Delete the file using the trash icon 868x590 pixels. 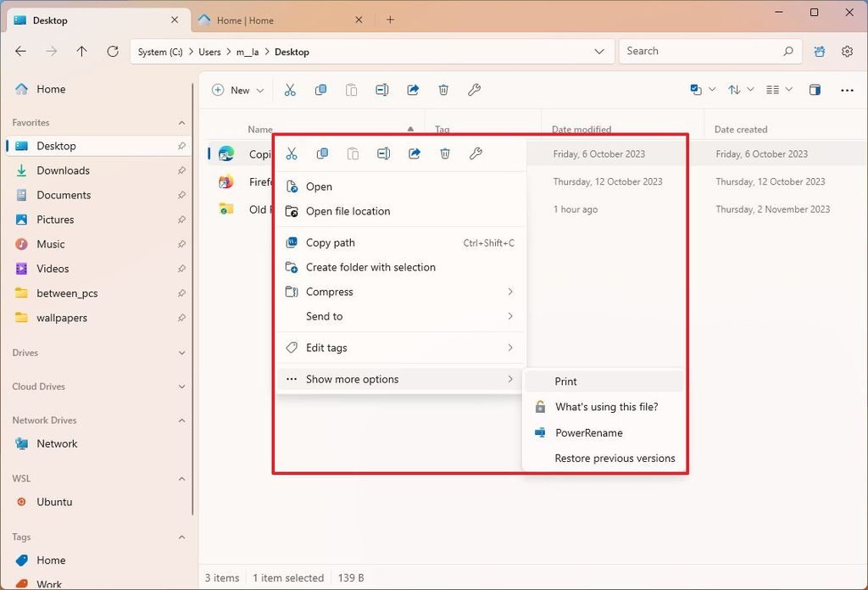(443, 89)
